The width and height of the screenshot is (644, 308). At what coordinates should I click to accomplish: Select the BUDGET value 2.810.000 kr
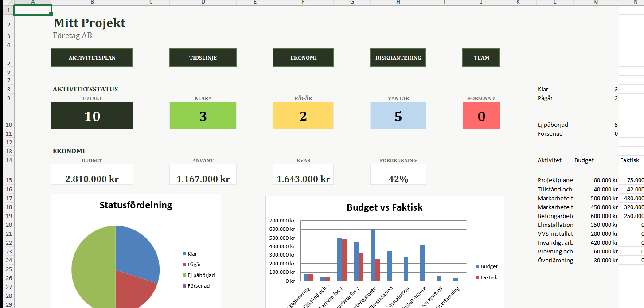tap(92, 179)
